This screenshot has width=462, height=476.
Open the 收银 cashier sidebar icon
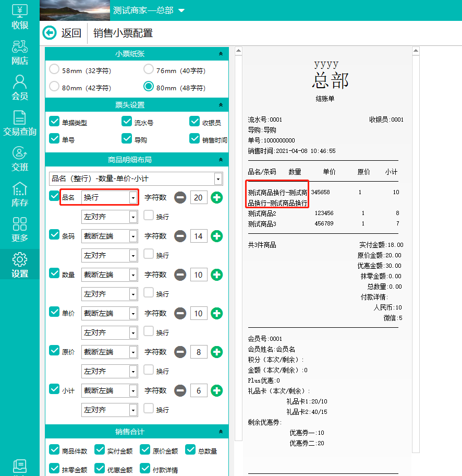click(x=20, y=16)
